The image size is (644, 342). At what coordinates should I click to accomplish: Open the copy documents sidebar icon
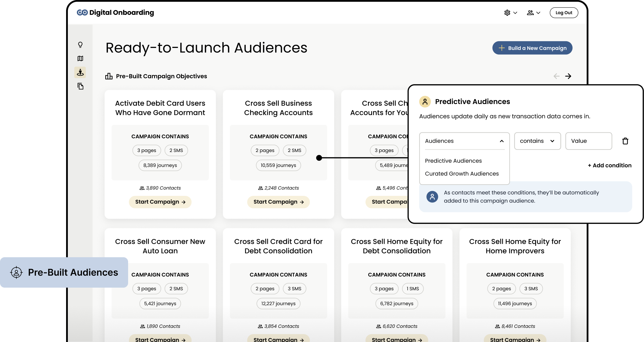pos(80,86)
